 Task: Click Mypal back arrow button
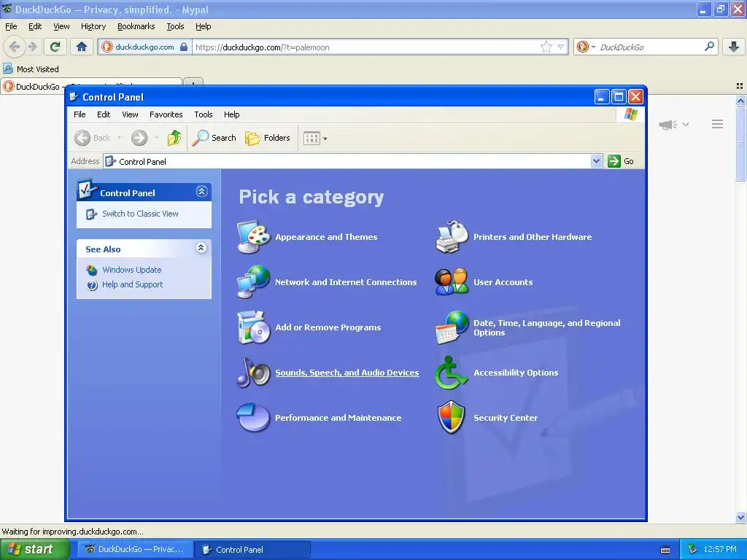tap(15, 47)
